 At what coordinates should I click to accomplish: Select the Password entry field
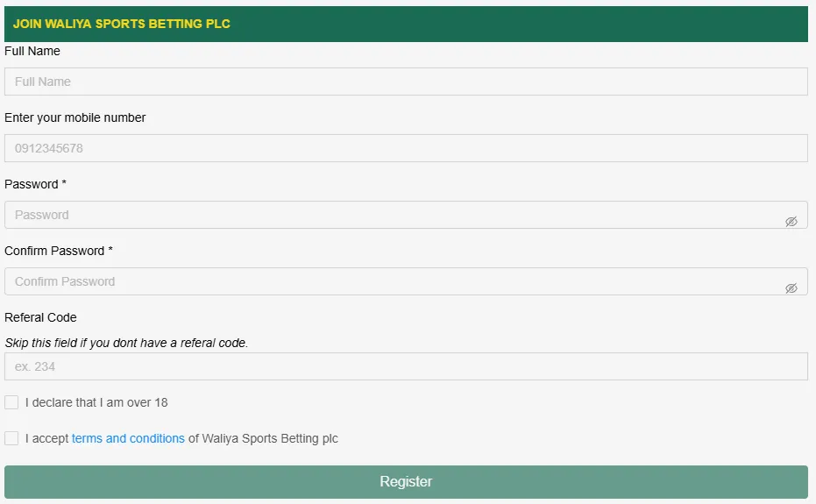point(394,215)
